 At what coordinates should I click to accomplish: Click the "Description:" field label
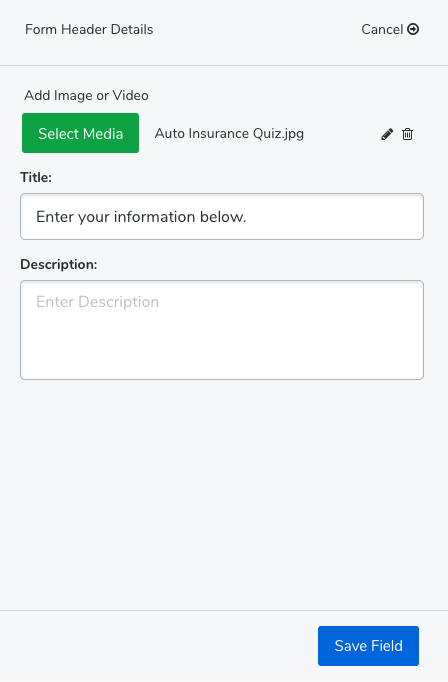[59, 264]
